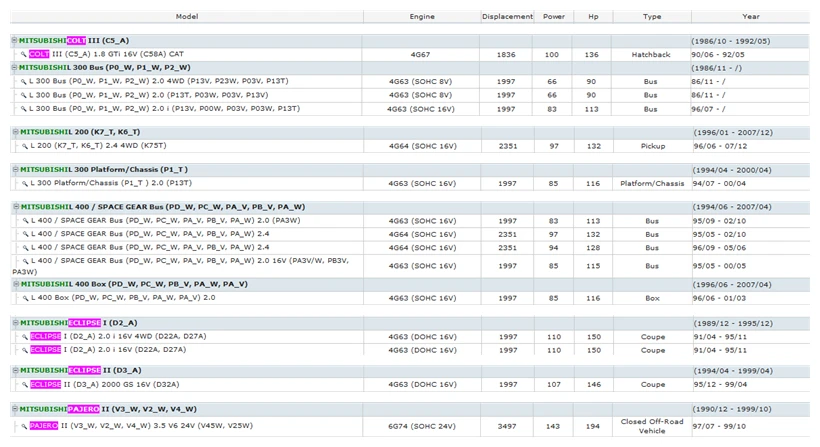Select MITSUBISHI COLT III (C5_A) group title

[x=74, y=40]
